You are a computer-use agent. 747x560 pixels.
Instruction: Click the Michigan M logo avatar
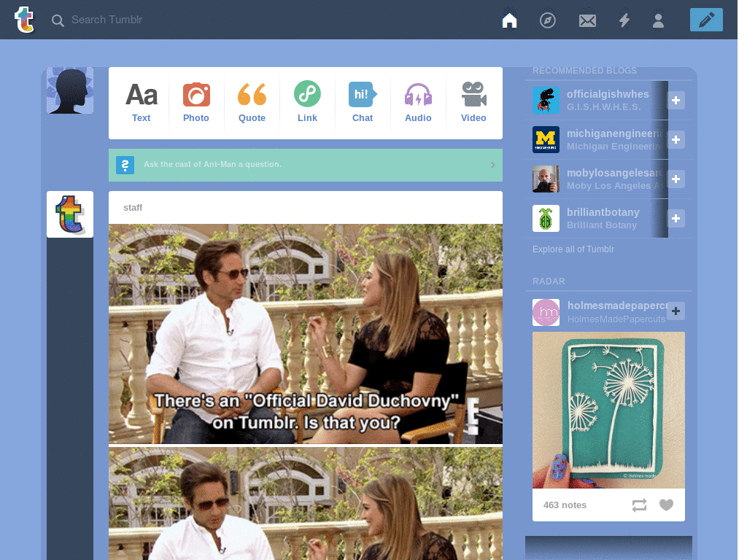(x=546, y=139)
